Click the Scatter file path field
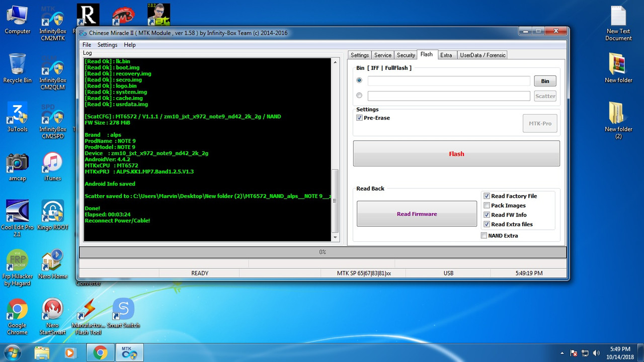The width and height of the screenshot is (644, 362). 449,96
